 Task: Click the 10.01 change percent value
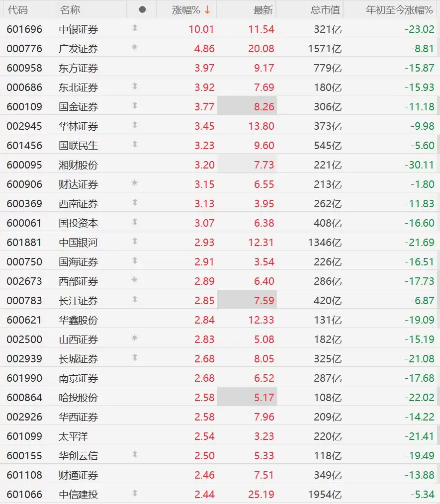click(201, 29)
